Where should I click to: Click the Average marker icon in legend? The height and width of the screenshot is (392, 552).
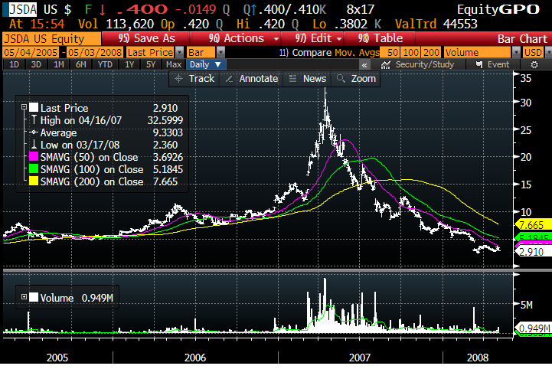(34, 132)
